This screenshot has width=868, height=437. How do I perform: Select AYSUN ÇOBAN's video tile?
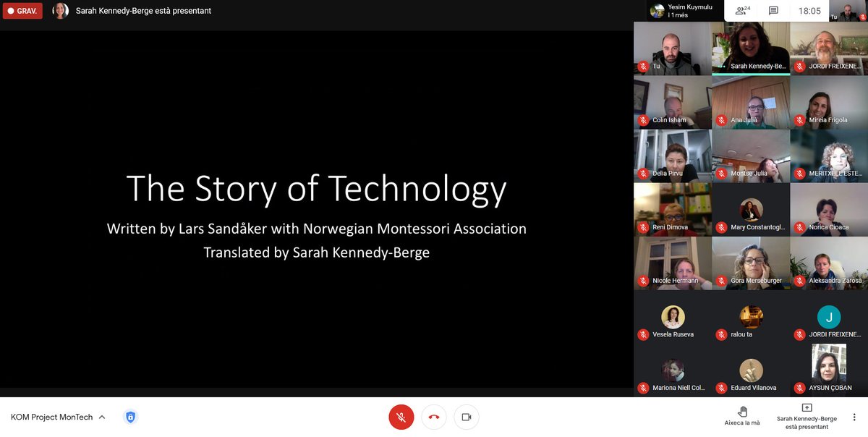(x=829, y=370)
